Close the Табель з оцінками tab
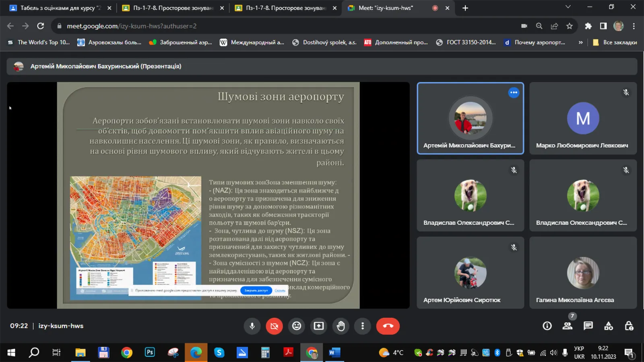The width and height of the screenshot is (644, 362). click(x=109, y=8)
